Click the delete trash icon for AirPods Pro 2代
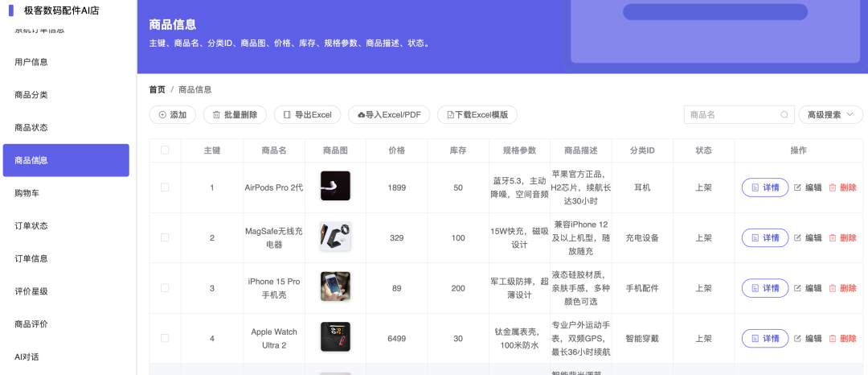Viewport: 868px width, 375px height. pos(833,187)
